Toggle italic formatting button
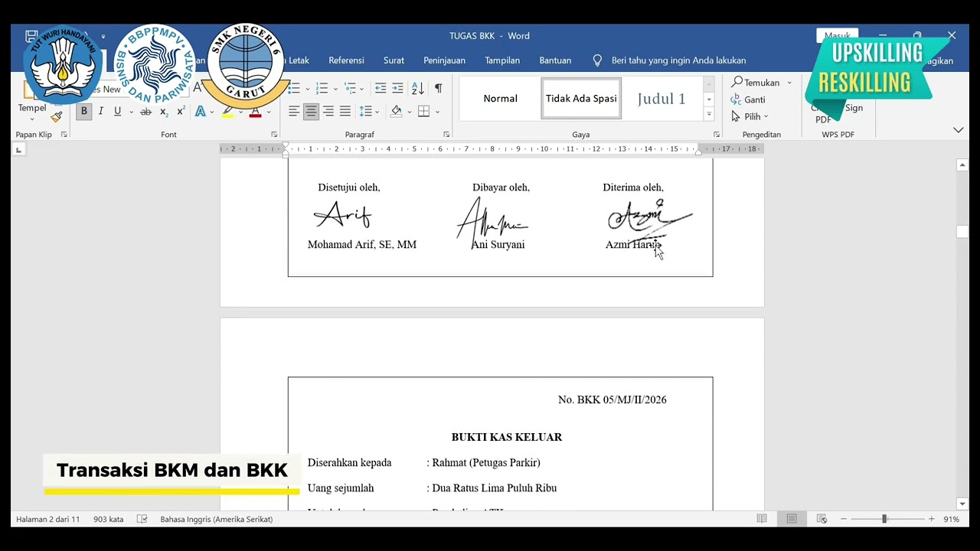980x551 pixels. (x=100, y=112)
